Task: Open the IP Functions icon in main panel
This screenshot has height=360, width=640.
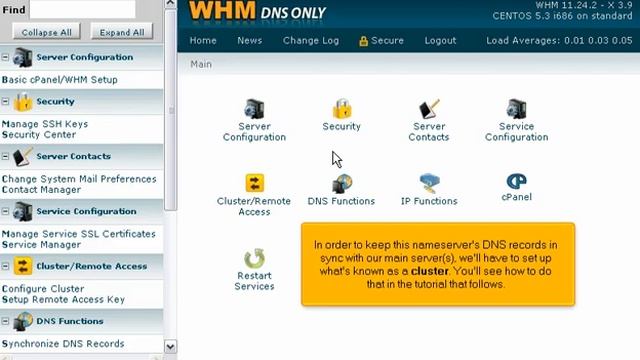Action: pyautogui.click(x=429, y=183)
